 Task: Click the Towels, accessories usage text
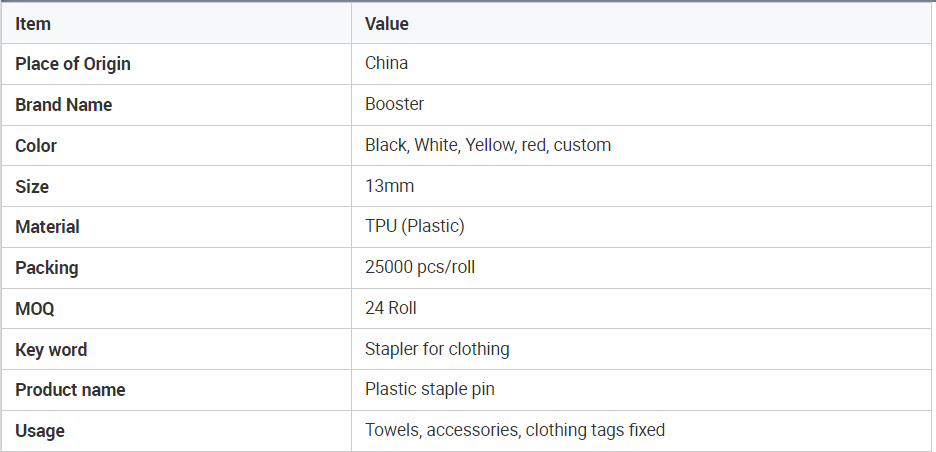point(515,430)
